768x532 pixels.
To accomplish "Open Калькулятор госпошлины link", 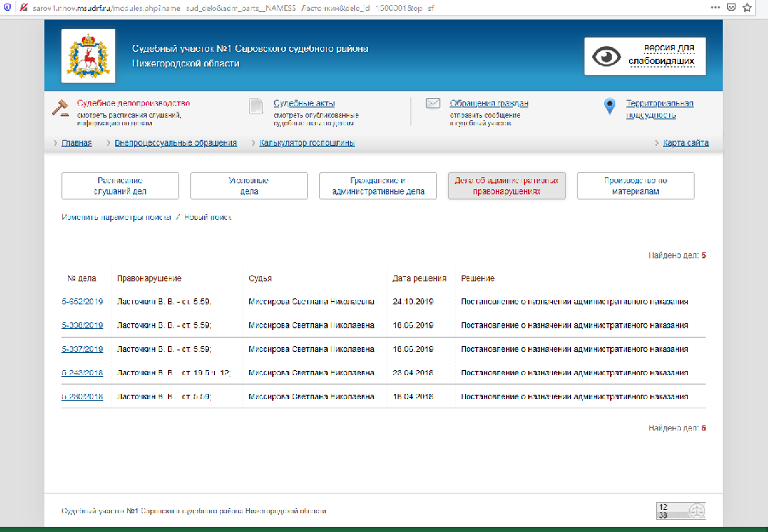I will 307,143.
